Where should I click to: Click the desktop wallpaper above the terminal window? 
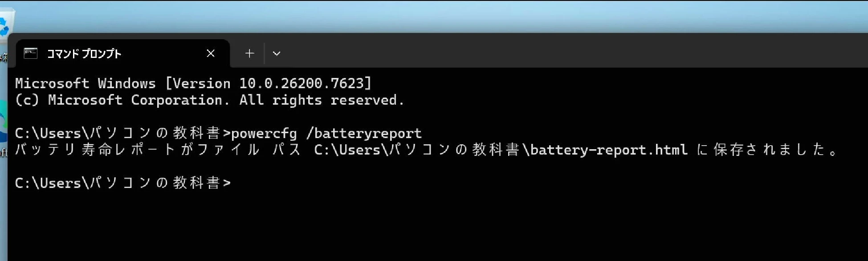point(445,16)
